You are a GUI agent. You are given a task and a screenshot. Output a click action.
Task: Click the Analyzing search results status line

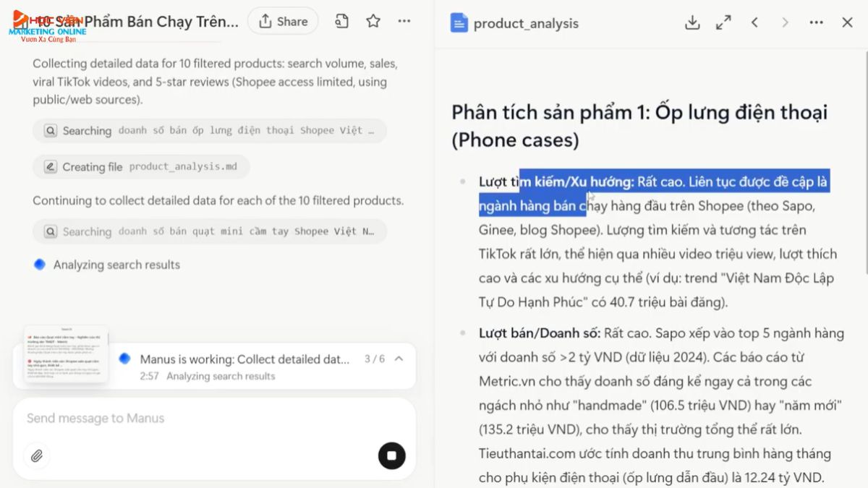116,265
